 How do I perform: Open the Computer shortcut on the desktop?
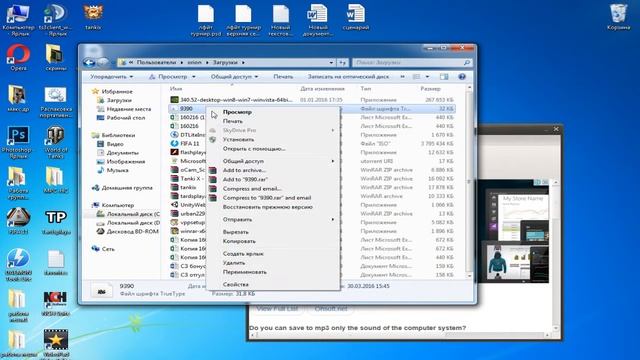18,19
